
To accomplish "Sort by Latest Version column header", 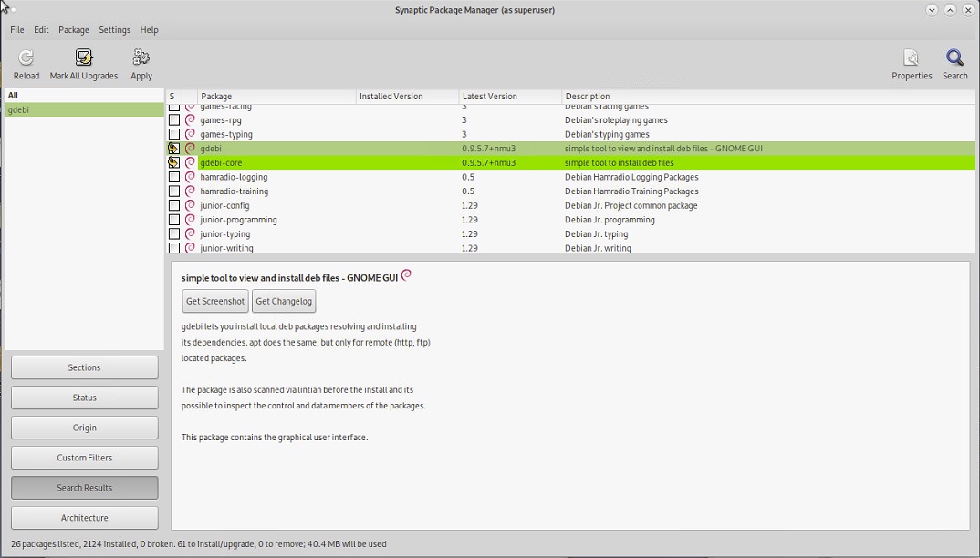I will coord(490,96).
